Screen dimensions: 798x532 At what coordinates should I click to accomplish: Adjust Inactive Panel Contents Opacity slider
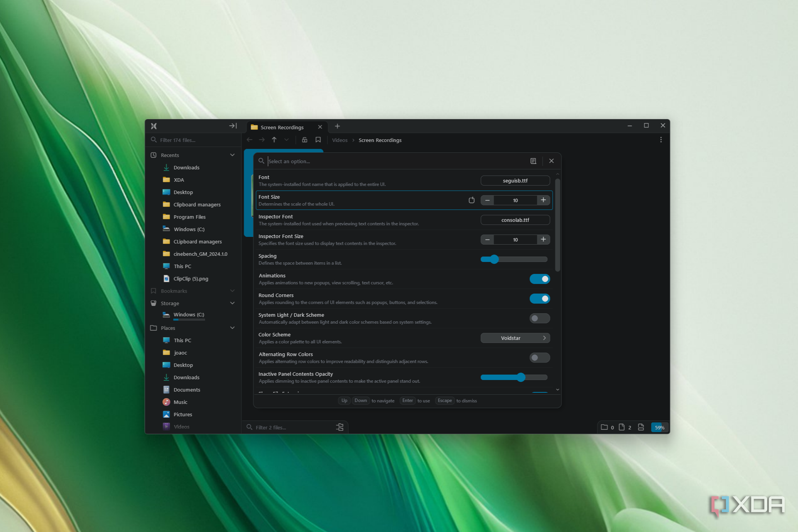click(x=514, y=377)
